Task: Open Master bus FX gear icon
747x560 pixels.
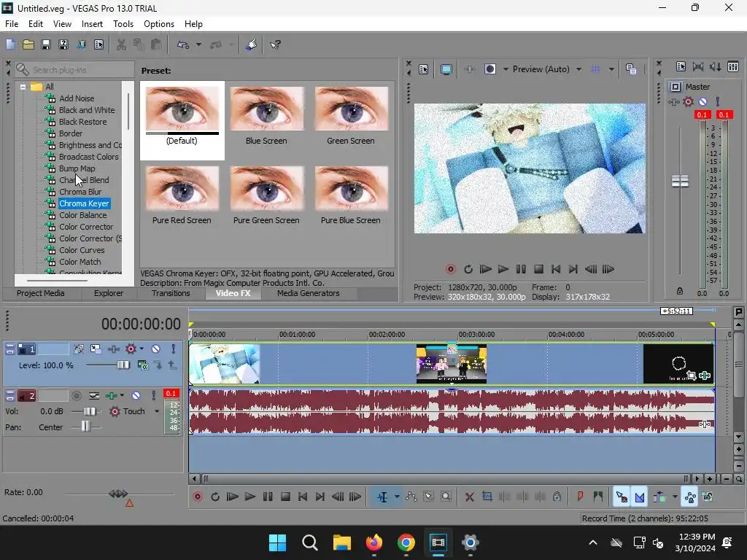Action: point(688,101)
